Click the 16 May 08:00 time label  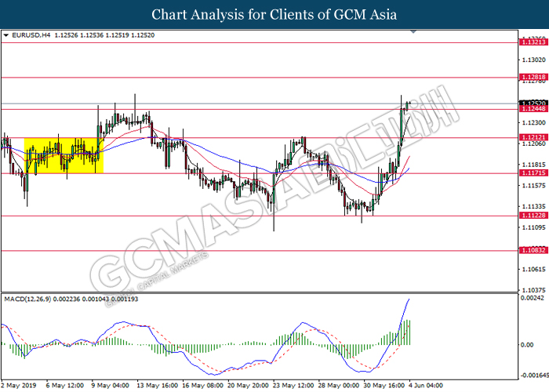pos(202,386)
